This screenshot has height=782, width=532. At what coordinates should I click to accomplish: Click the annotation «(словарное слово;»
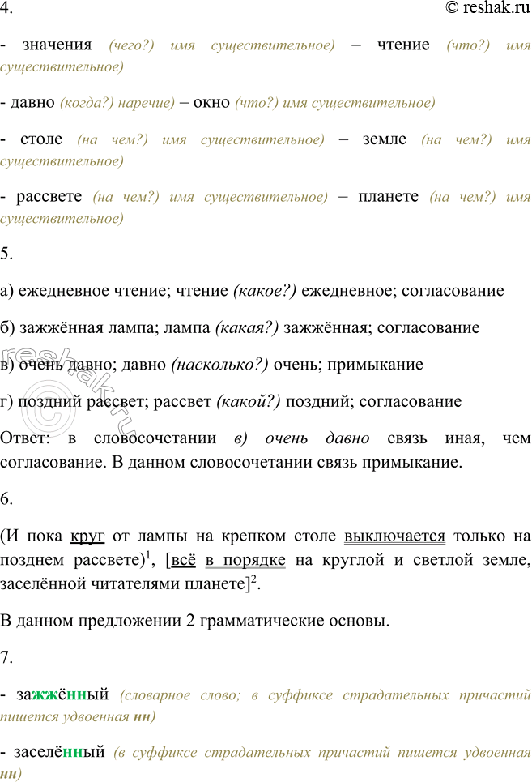[x=181, y=695]
